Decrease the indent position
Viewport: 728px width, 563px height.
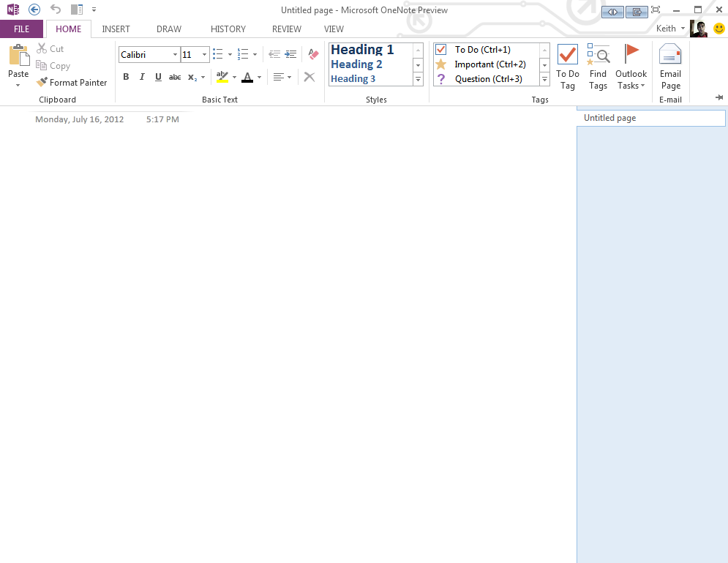click(x=274, y=54)
